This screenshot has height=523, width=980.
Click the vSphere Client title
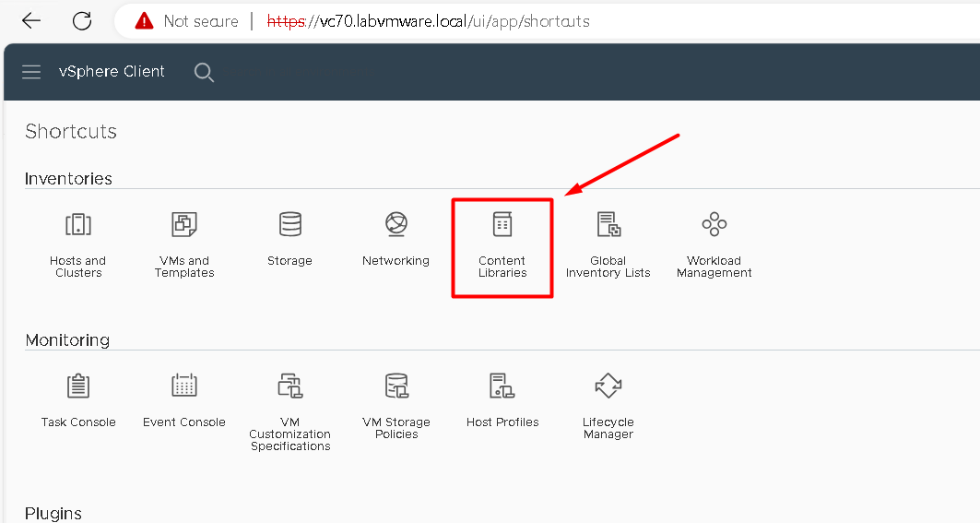(x=112, y=71)
